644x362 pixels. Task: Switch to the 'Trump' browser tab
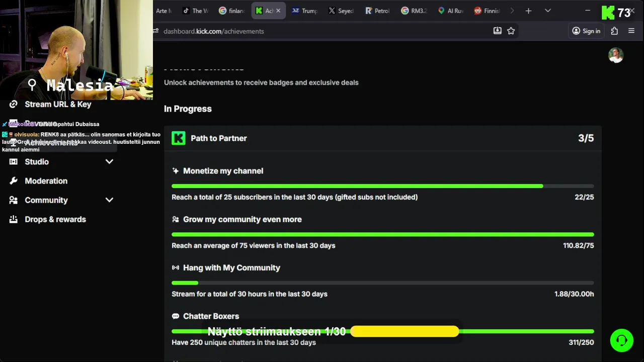pyautogui.click(x=305, y=11)
